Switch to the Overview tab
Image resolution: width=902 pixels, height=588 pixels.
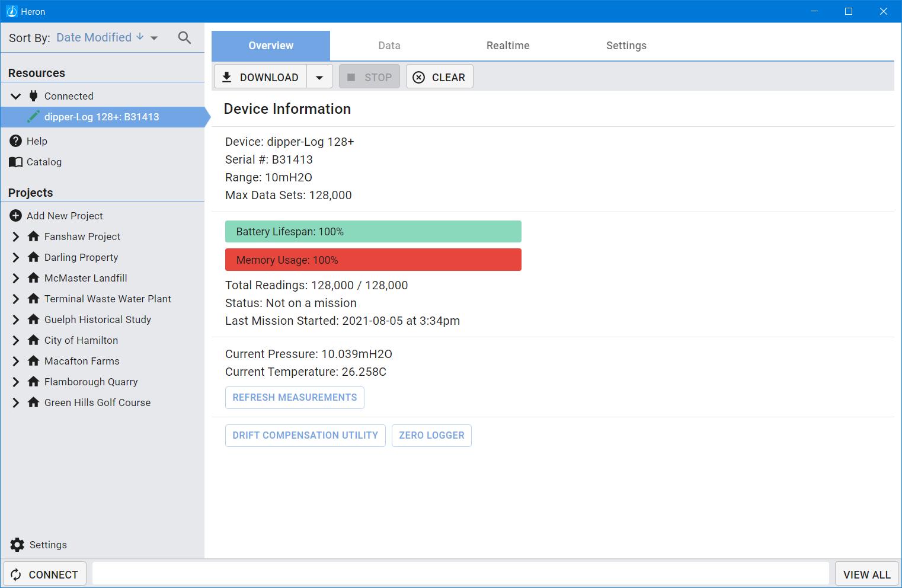click(x=271, y=46)
